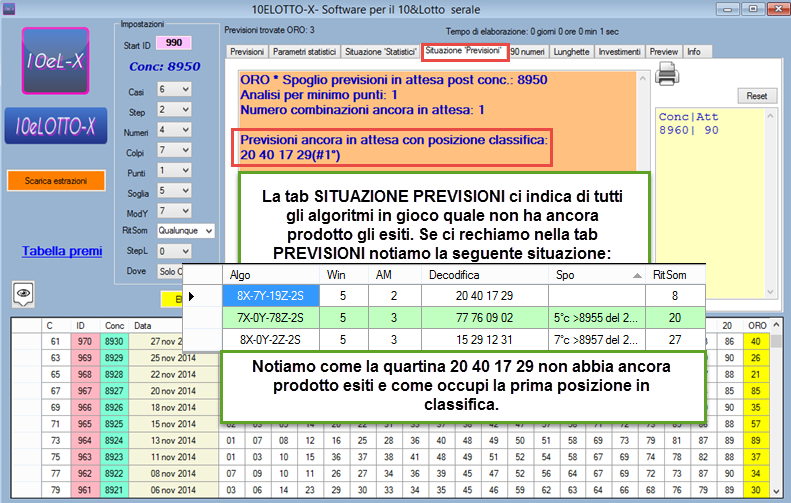Viewport: 791px width, 503px height.
Task: Open the Soglia dropdown
Action: coord(174,191)
